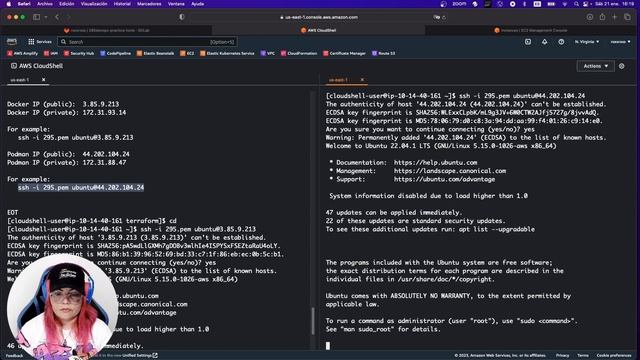
Task: Close right us-east-1 terminal tab
Action: [362, 80]
